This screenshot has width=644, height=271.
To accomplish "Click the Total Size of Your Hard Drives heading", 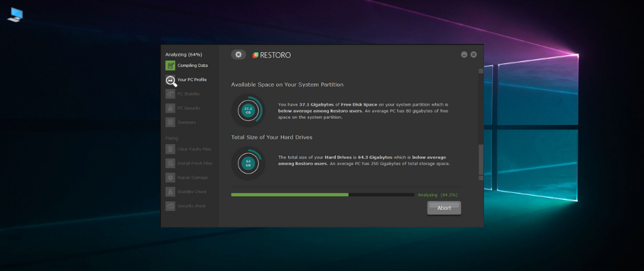I will pyautogui.click(x=271, y=137).
